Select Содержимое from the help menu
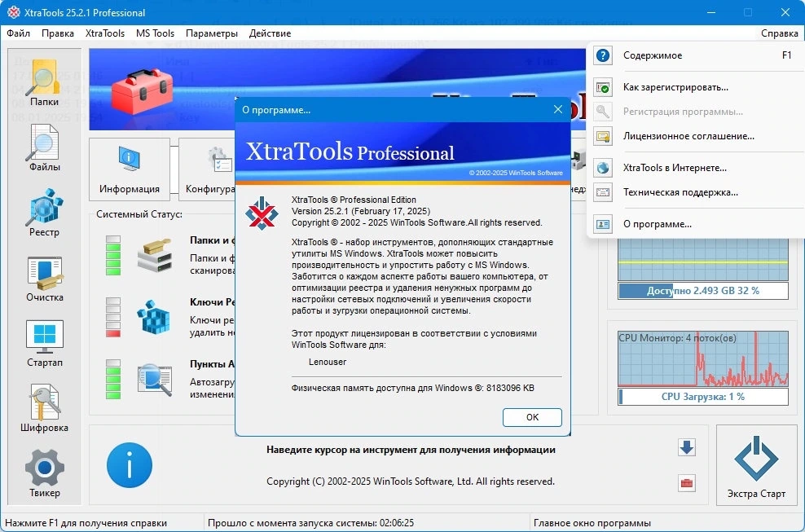The height and width of the screenshot is (532, 805). pyautogui.click(x=695, y=55)
